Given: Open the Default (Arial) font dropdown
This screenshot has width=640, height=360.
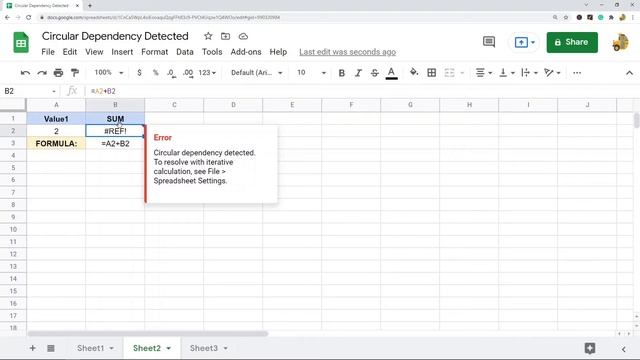Looking at the screenshot, I should point(256,73).
